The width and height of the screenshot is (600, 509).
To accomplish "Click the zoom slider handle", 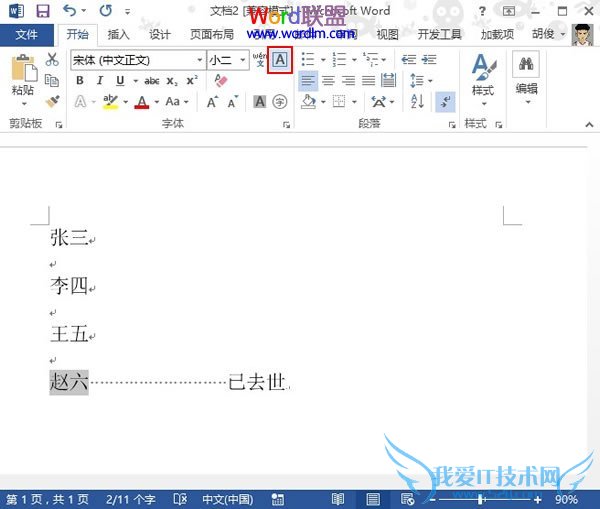I will click(x=481, y=499).
